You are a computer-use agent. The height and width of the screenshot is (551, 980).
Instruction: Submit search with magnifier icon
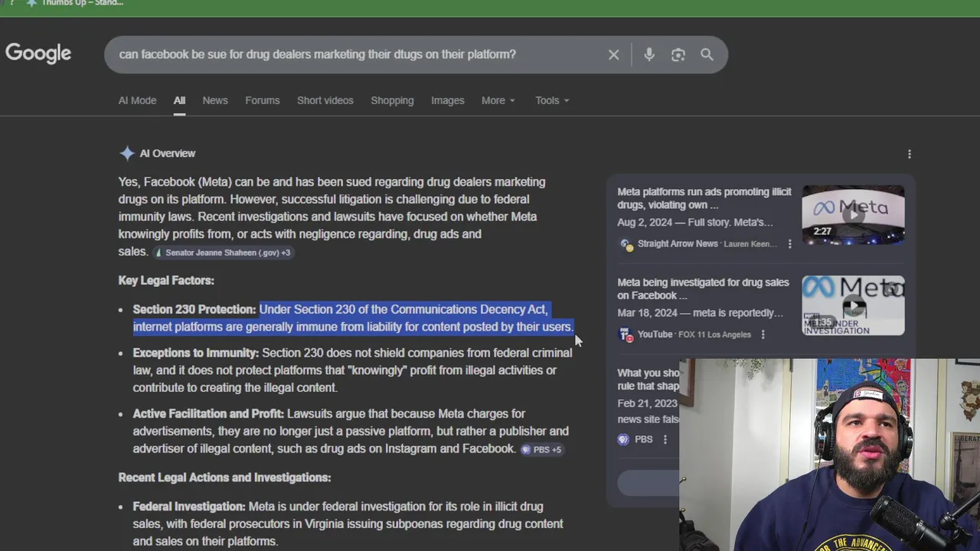(707, 54)
